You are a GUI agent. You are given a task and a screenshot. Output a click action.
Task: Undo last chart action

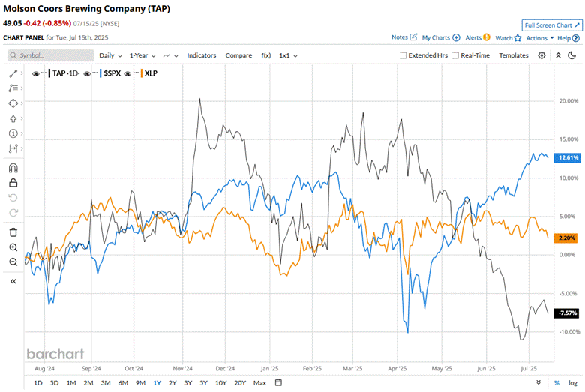coord(13,198)
